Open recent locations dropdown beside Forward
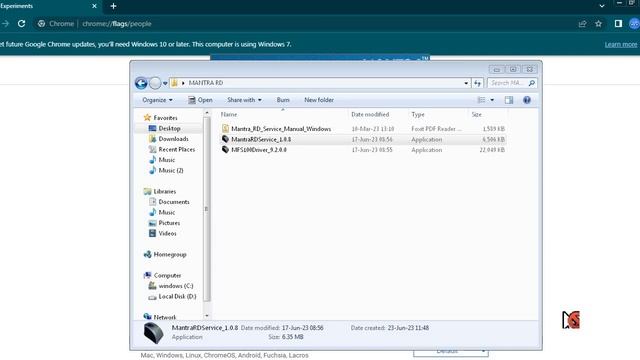Screen dimensions: 640x360 [165, 83]
